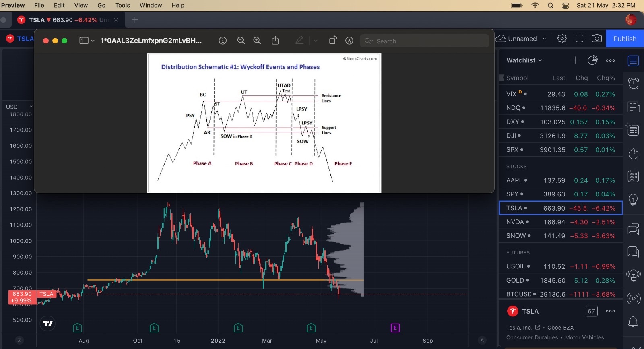Open the Watchlist name dropdown
Viewport: 644px width, 349px height.
[x=524, y=60]
